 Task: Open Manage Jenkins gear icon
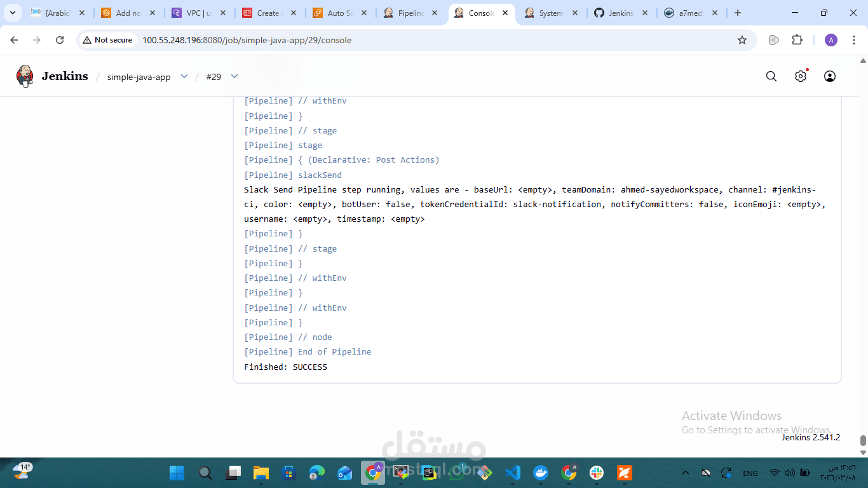[801, 76]
